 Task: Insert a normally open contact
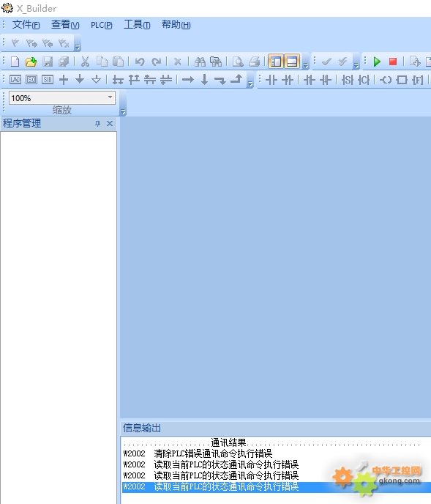point(271,80)
